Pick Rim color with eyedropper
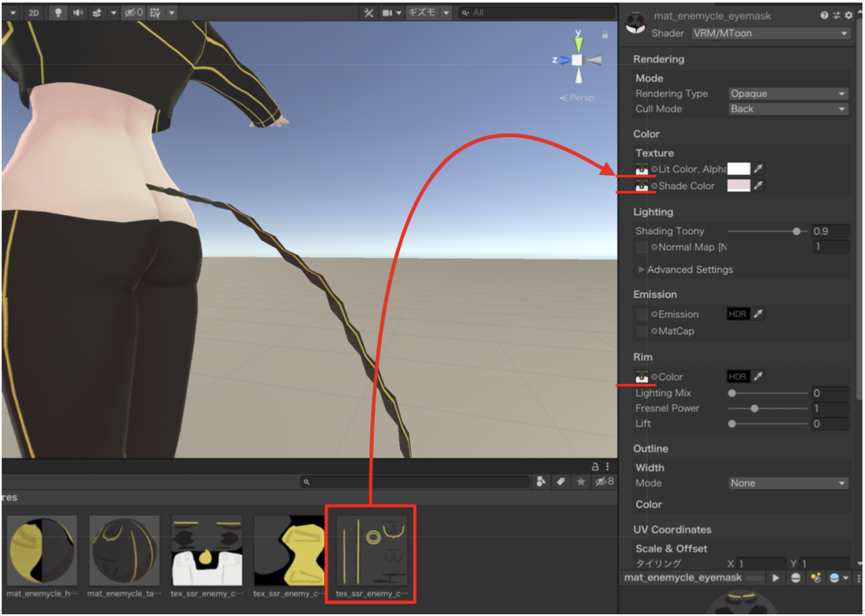865x616 pixels. point(758,377)
